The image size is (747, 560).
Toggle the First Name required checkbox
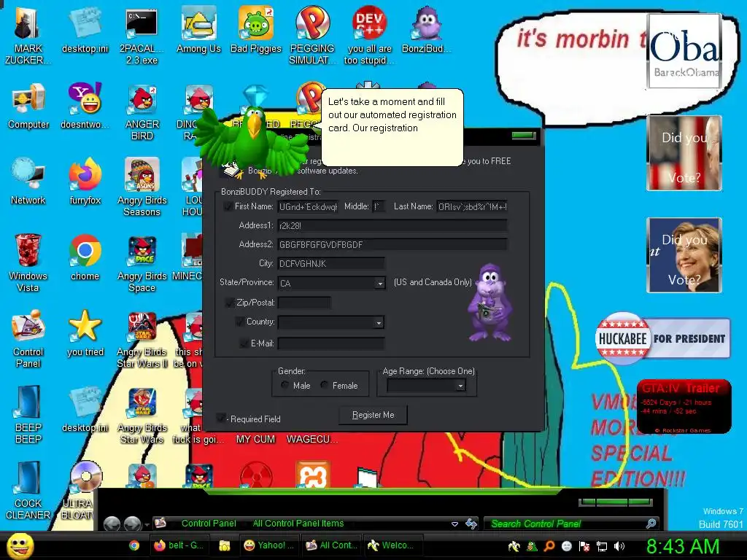(228, 206)
